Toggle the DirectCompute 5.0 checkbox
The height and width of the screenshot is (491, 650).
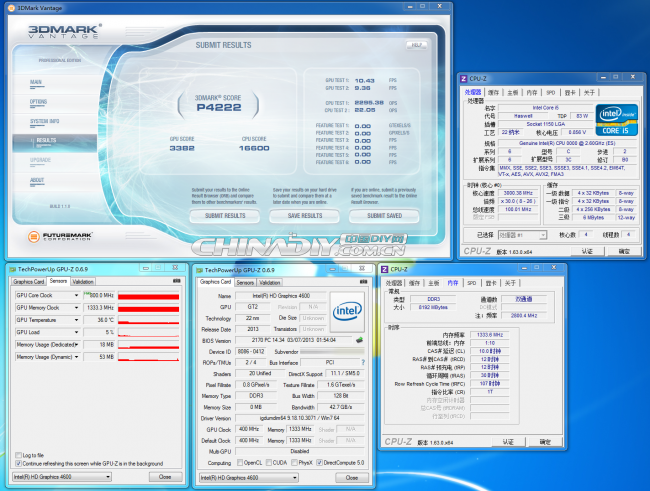(x=319, y=462)
